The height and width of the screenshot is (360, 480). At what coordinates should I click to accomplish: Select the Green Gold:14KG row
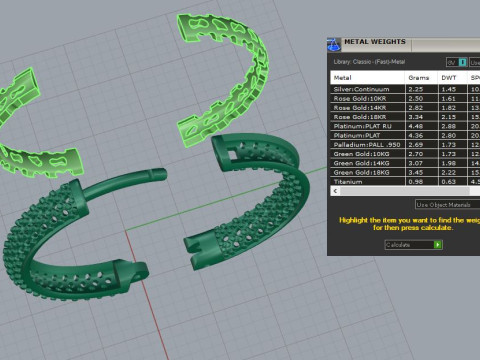coord(405,163)
